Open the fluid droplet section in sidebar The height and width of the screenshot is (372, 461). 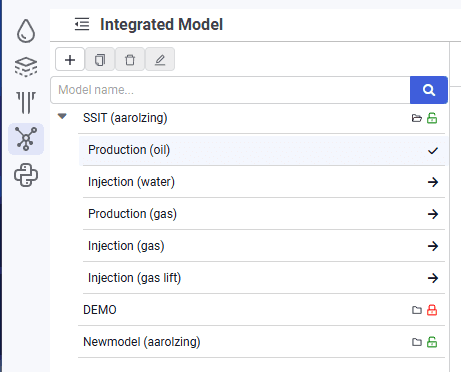pyautogui.click(x=26, y=31)
